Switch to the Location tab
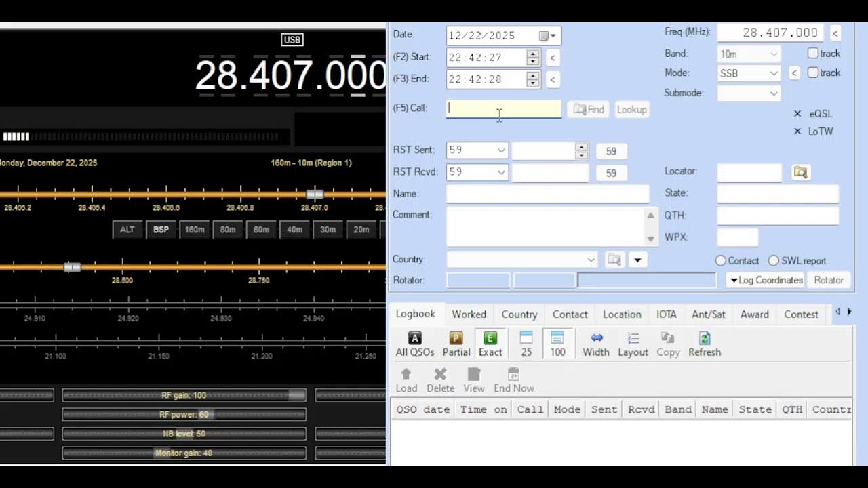Viewport: 868px width, 488px height. point(622,314)
